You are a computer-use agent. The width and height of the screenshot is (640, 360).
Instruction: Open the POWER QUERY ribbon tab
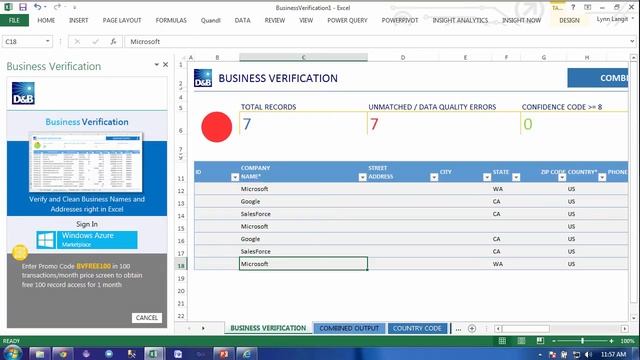point(347,20)
